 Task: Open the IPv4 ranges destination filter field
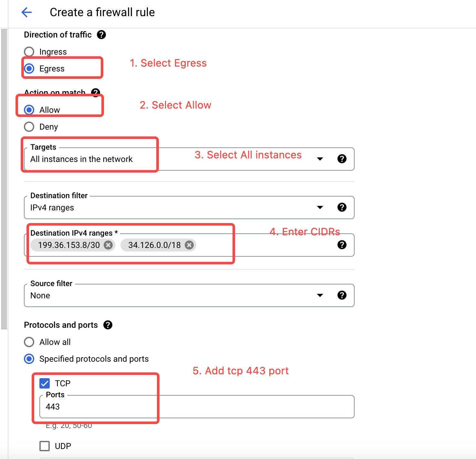(x=189, y=207)
